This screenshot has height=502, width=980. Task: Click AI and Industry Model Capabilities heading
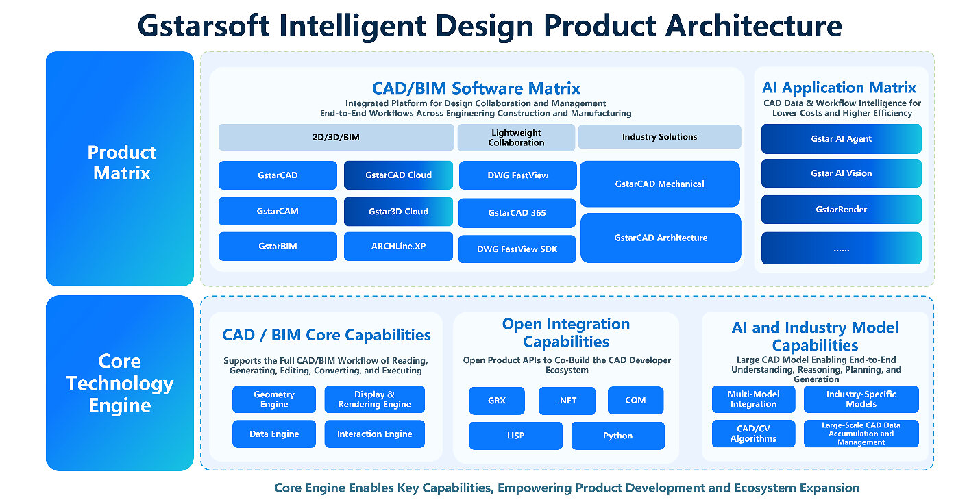[x=815, y=336]
